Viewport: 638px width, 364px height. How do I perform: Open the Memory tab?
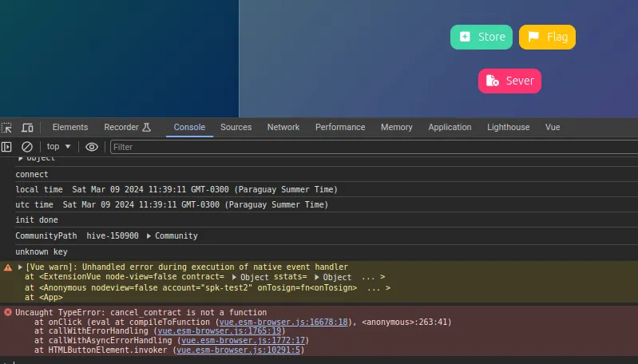(x=397, y=127)
